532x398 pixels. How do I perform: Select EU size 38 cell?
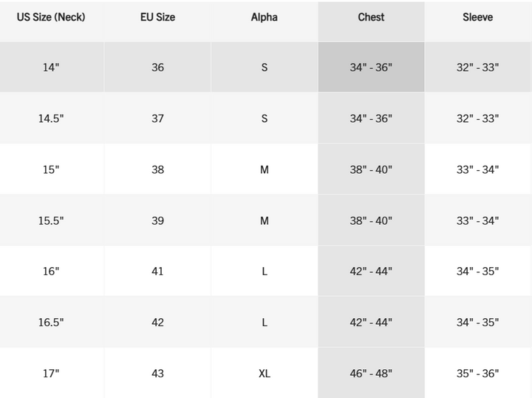[x=157, y=169]
